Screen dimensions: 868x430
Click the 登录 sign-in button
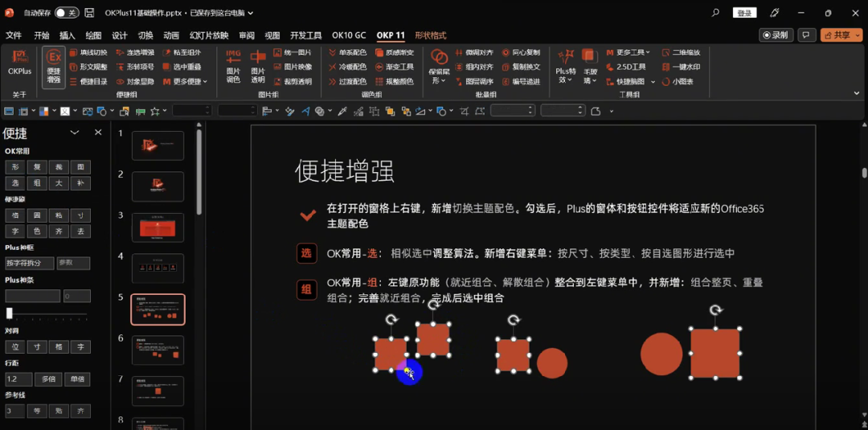pyautogui.click(x=744, y=14)
